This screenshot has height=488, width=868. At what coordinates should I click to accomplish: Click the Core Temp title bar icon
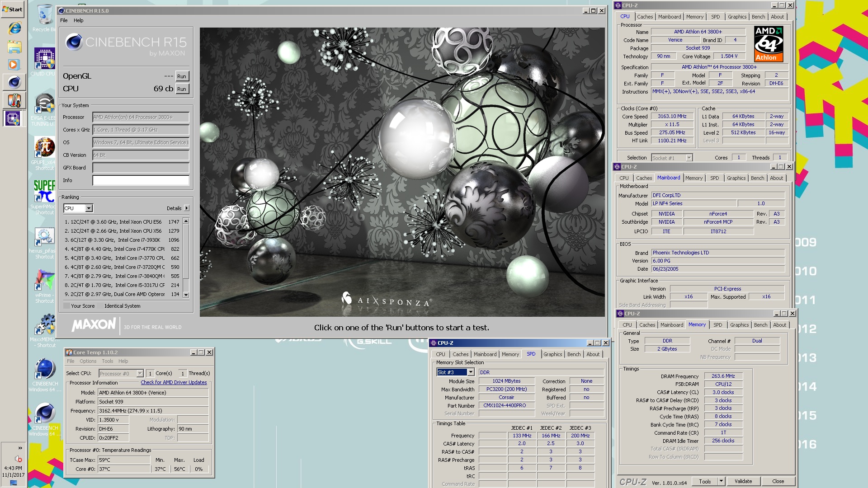click(69, 352)
